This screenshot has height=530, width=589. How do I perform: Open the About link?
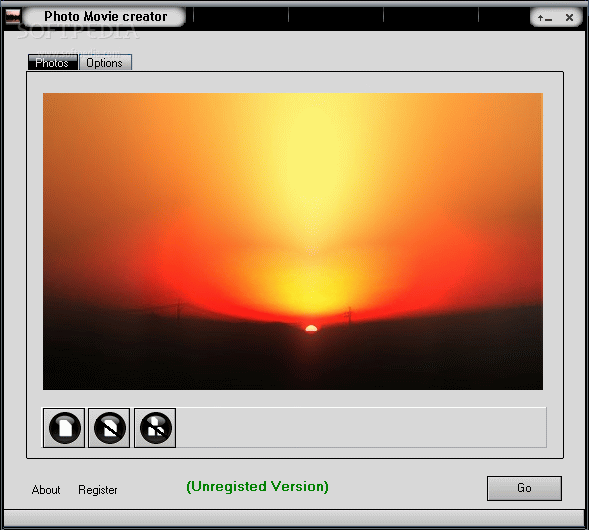pyautogui.click(x=46, y=490)
